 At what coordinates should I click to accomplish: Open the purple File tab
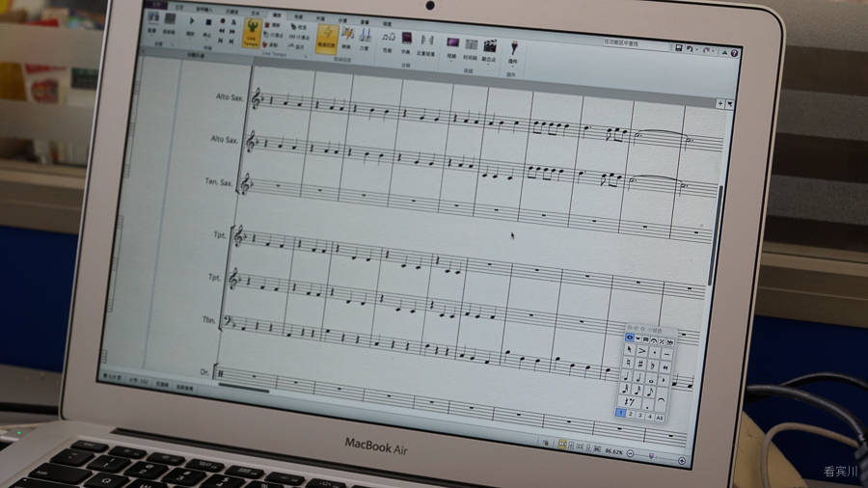click(156, 4)
